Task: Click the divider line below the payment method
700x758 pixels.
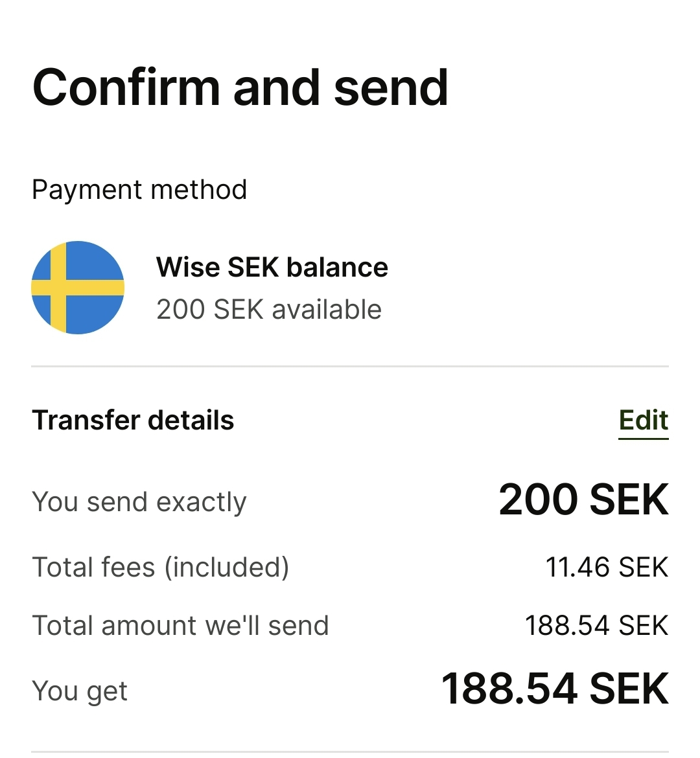Action: 350,367
